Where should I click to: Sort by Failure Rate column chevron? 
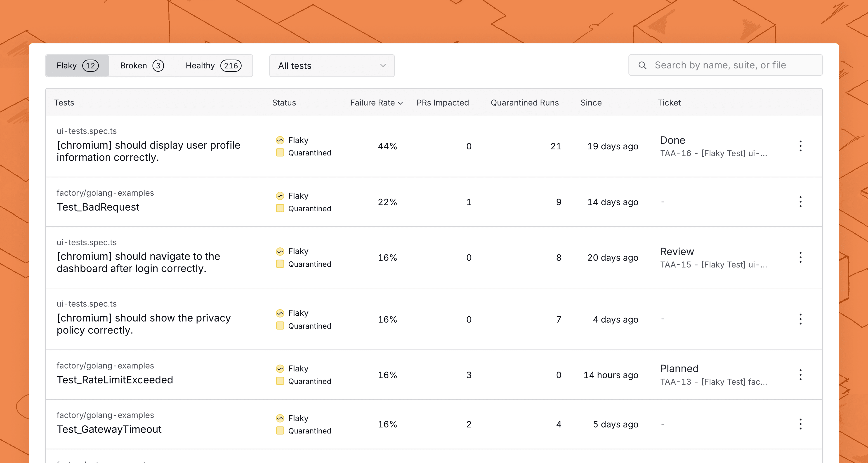click(x=400, y=103)
